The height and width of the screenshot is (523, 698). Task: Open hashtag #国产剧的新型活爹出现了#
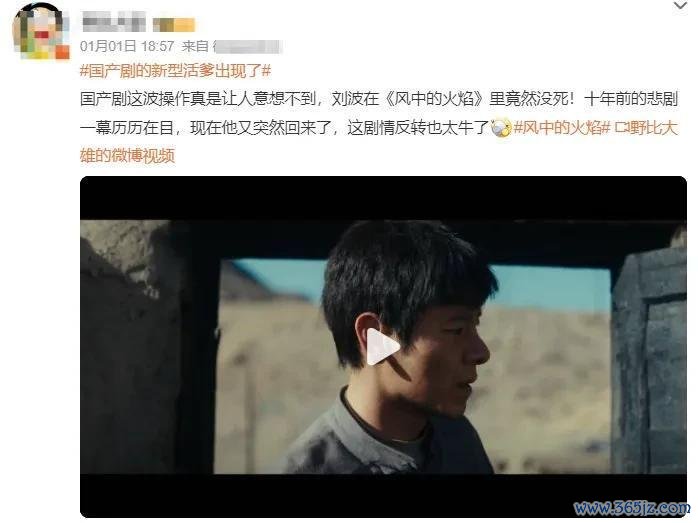[175, 71]
